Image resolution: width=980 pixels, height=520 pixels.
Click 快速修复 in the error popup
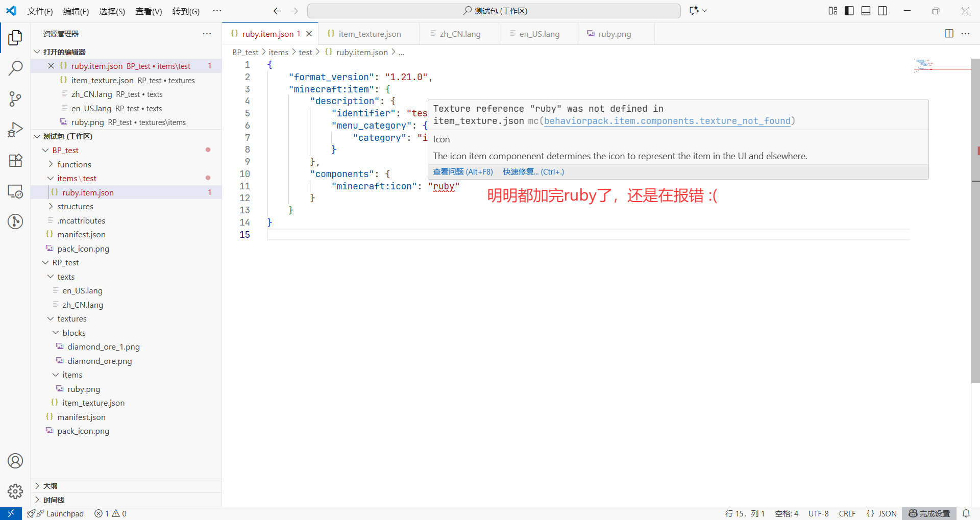pos(533,172)
